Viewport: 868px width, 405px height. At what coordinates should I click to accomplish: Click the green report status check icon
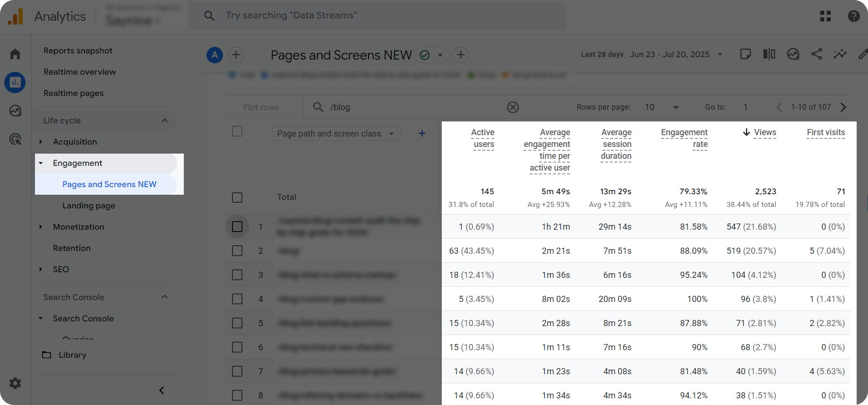click(x=425, y=55)
